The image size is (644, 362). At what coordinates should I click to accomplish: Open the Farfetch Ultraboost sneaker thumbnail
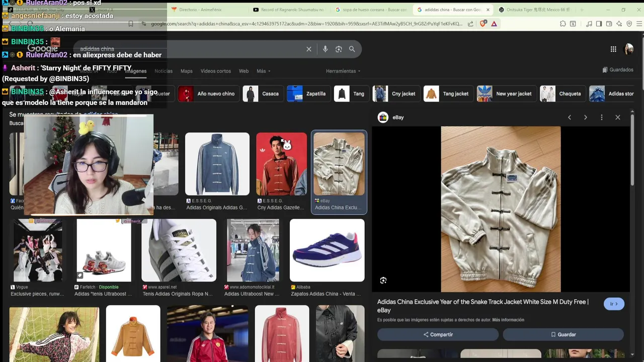point(104,250)
